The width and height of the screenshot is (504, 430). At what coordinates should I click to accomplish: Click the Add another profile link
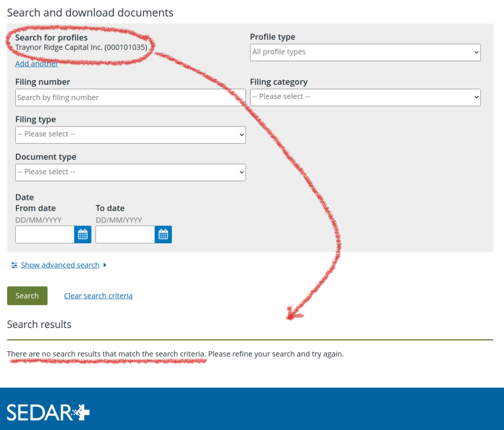pos(36,64)
